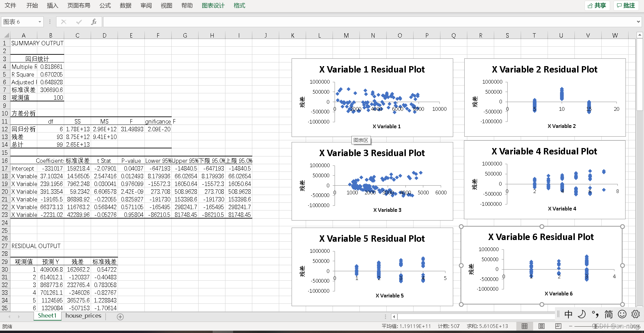Click the horizontal scrollbar track
This screenshot has height=333, width=644.
(476, 317)
